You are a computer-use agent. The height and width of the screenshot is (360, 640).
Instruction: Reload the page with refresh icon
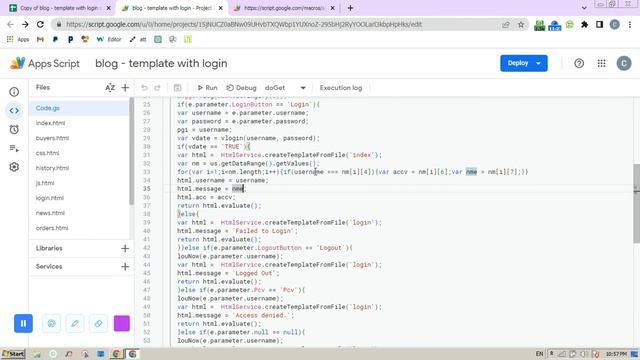(40, 24)
